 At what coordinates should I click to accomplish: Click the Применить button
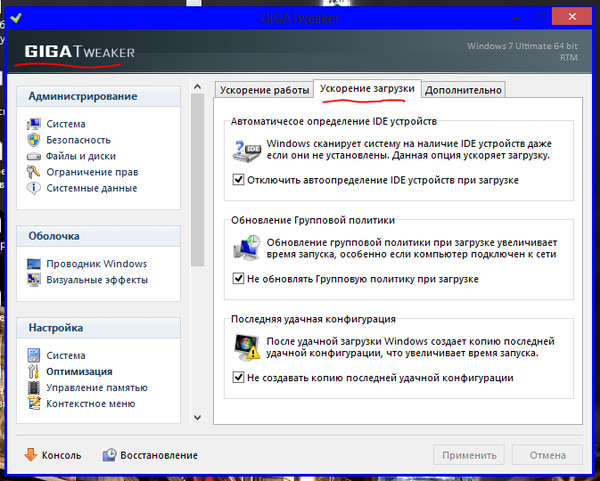click(x=469, y=455)
